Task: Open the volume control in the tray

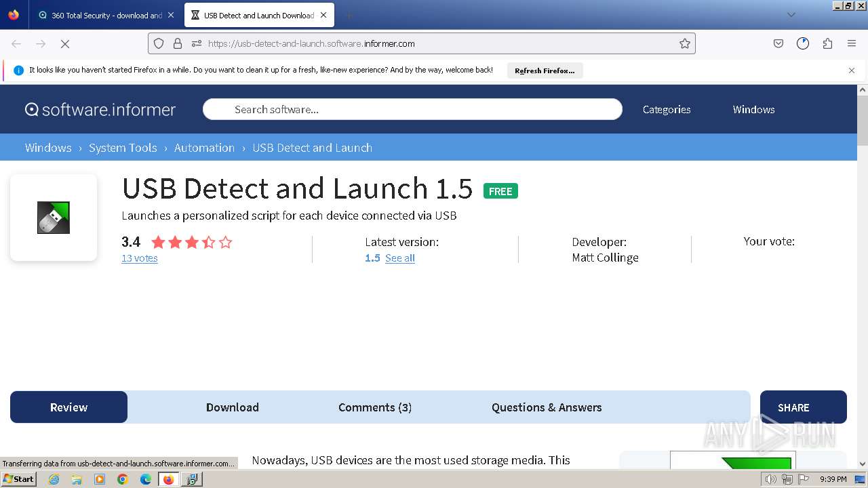Action: [x=771, y=479]
